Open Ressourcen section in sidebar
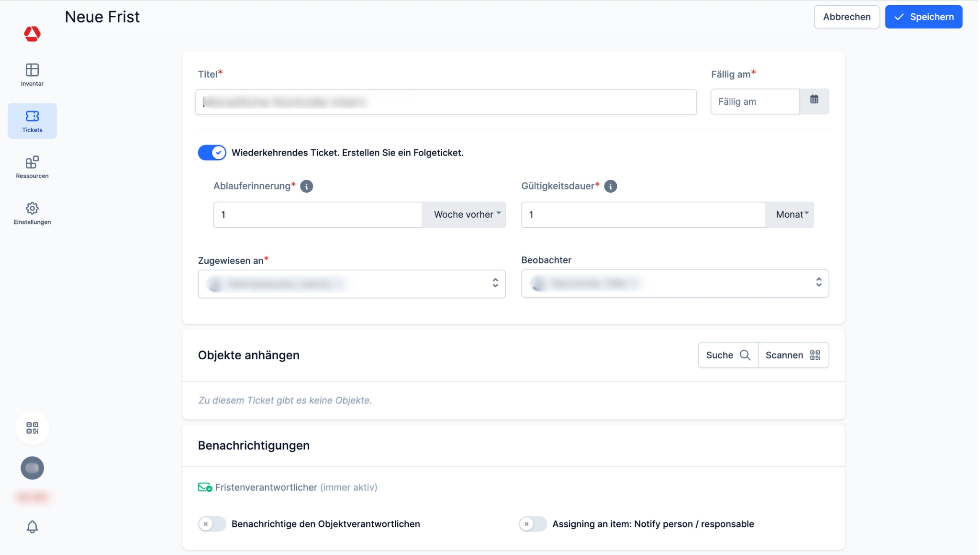Image resolution: width=980 pixels, height=555 pixels. [32, 167]
